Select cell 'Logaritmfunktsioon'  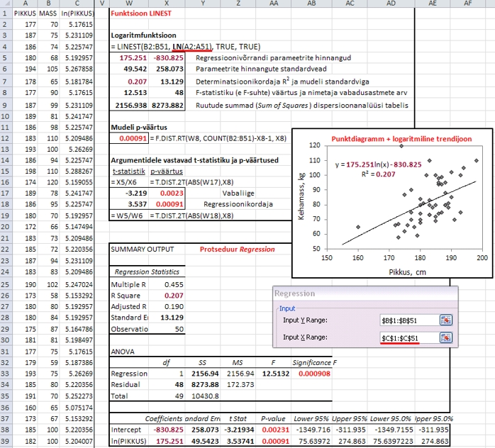point(144,35)
